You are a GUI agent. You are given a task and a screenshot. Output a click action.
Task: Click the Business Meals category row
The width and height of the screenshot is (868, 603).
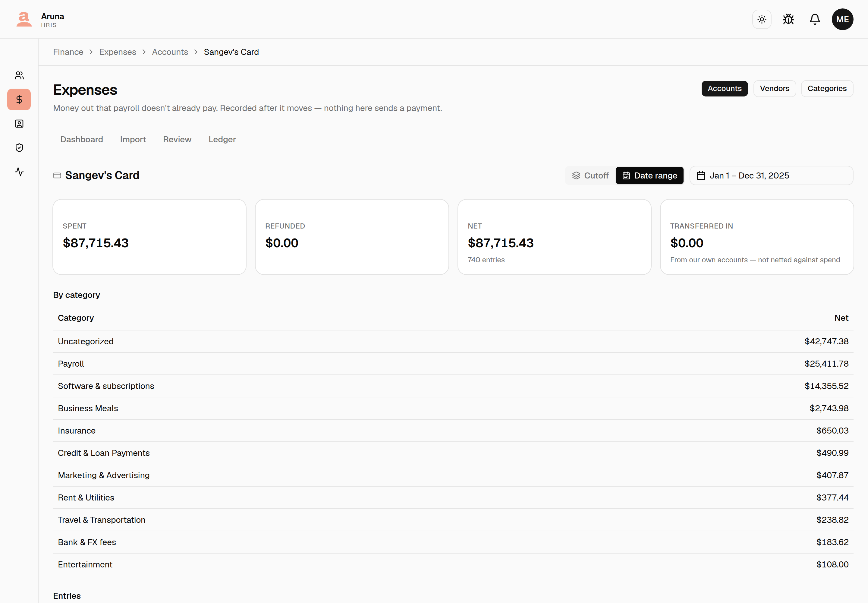[x=453, y=409]
